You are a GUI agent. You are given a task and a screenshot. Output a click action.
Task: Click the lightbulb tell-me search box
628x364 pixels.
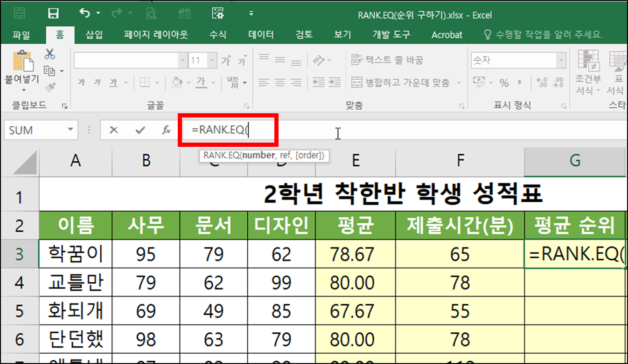[x=543, y=34]
